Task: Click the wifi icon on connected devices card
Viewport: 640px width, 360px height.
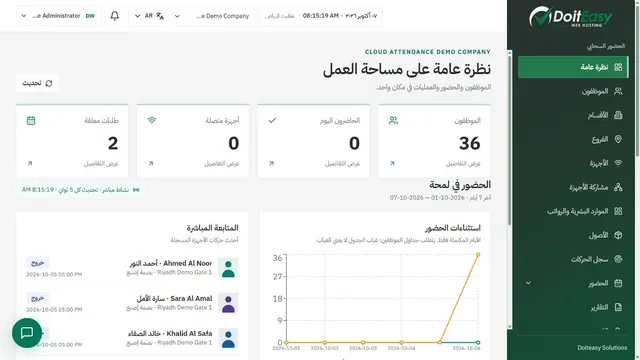Action: click(x=152, y=120)
